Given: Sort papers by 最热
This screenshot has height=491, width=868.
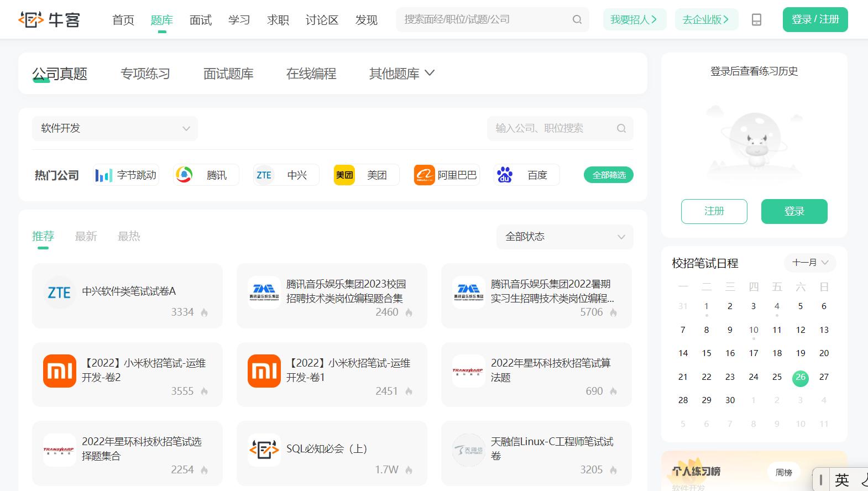Looking at the screenshot, I should [x=129, y=237].
